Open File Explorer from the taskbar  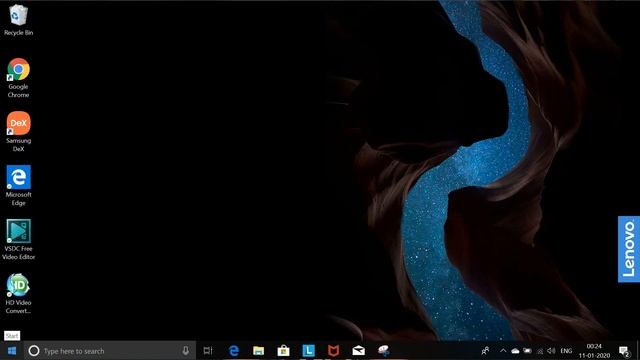(258, 351)
